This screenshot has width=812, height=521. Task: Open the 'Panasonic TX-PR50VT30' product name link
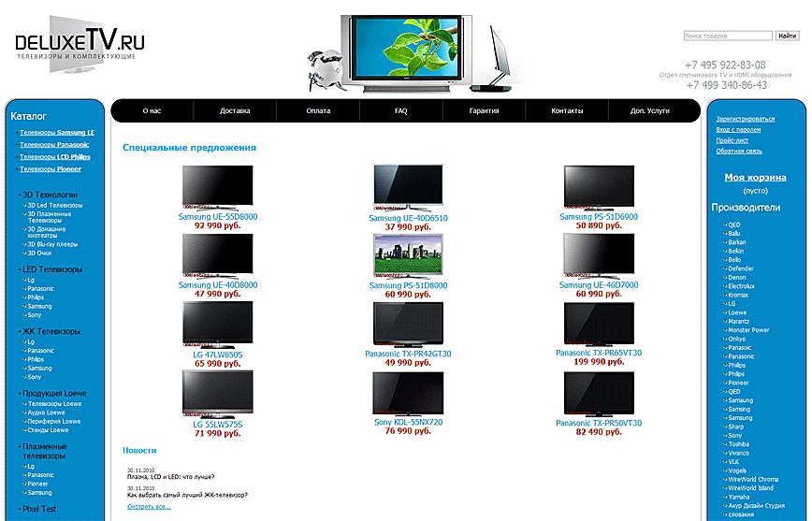[599, 424]
